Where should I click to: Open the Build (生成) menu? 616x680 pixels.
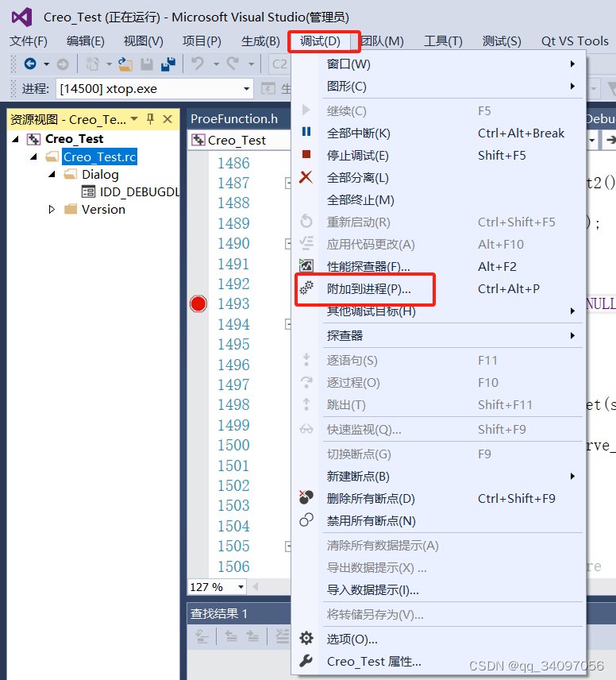(x=260, y=41)
